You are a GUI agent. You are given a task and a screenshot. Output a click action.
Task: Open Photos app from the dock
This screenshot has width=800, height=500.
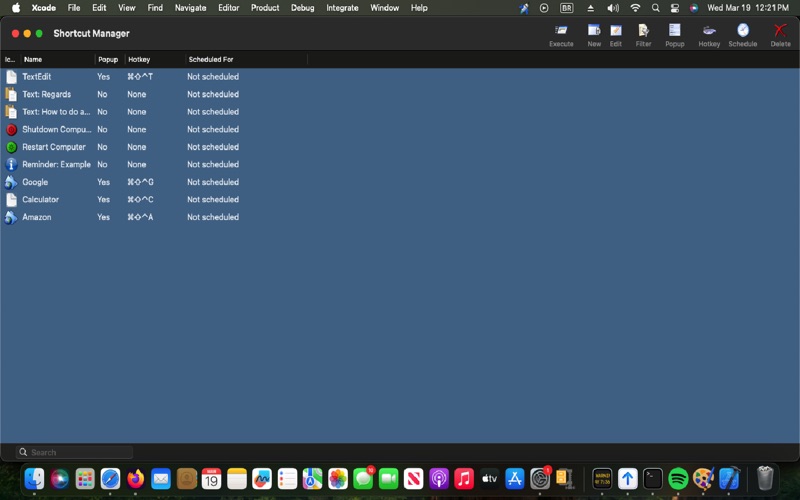338,479
